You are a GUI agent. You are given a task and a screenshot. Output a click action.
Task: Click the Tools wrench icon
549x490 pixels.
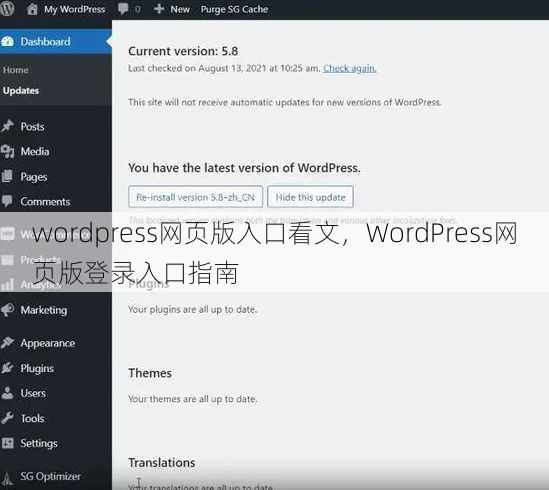pyautogui.click(x=7, y=418)
